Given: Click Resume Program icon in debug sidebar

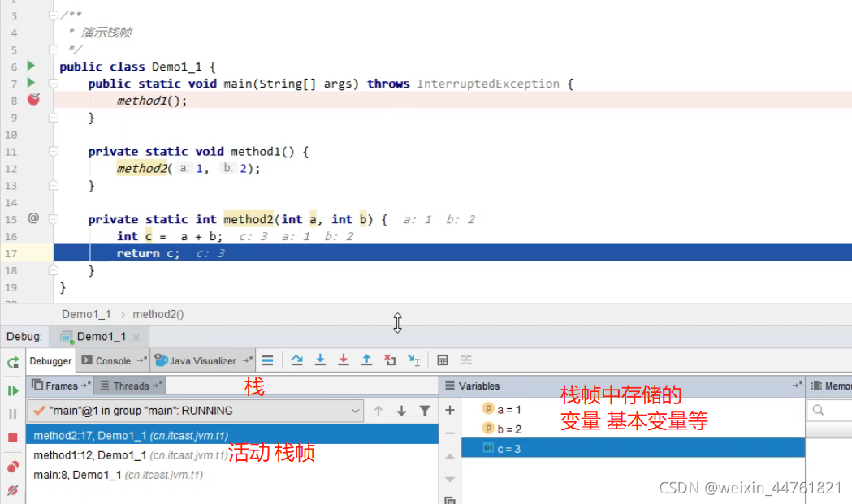Looking at the screenshot, I should [13, 390].
